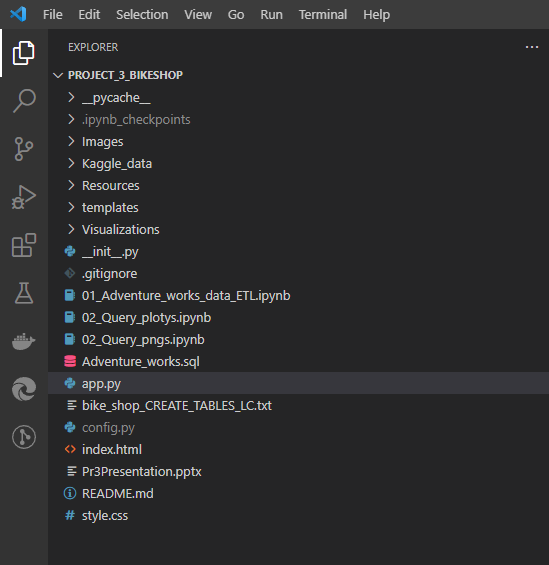Open the .gitignore file
This screenshot has height=565, width=549.
coord(110,274)
